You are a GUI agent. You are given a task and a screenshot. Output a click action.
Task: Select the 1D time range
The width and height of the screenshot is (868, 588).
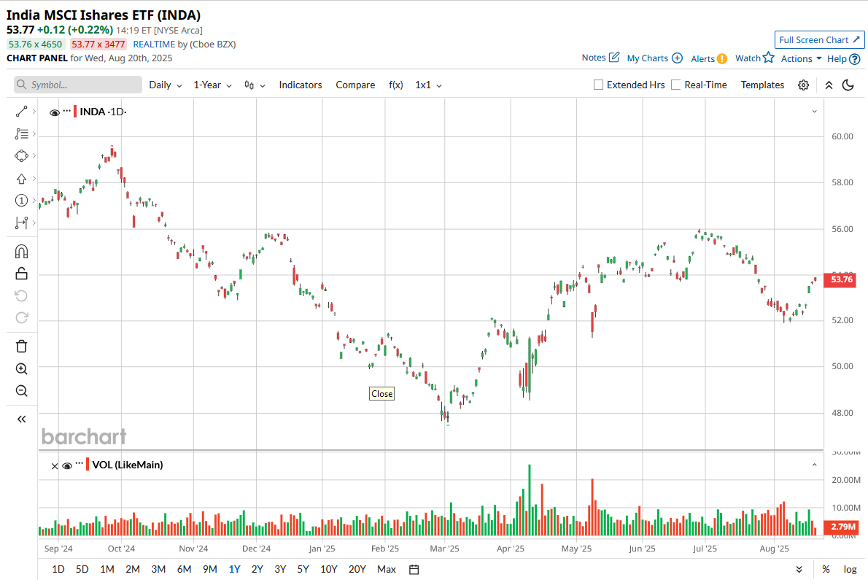(x=58, y=570)
